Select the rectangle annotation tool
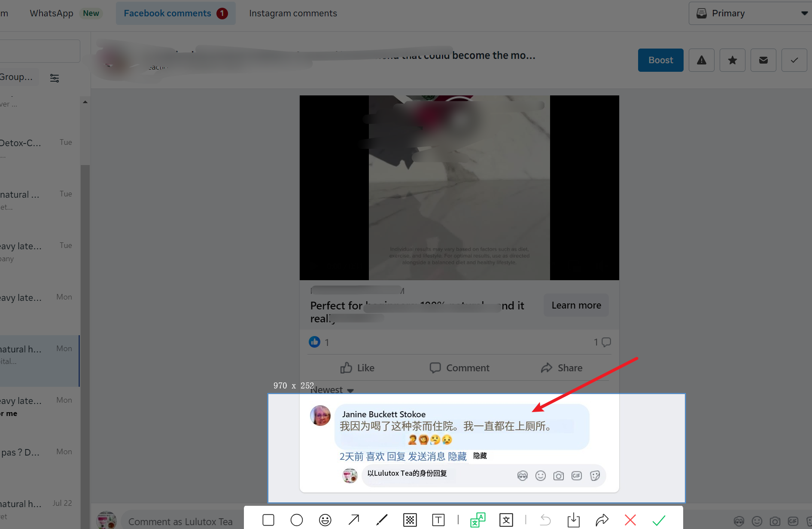 [x=268, y=520]
